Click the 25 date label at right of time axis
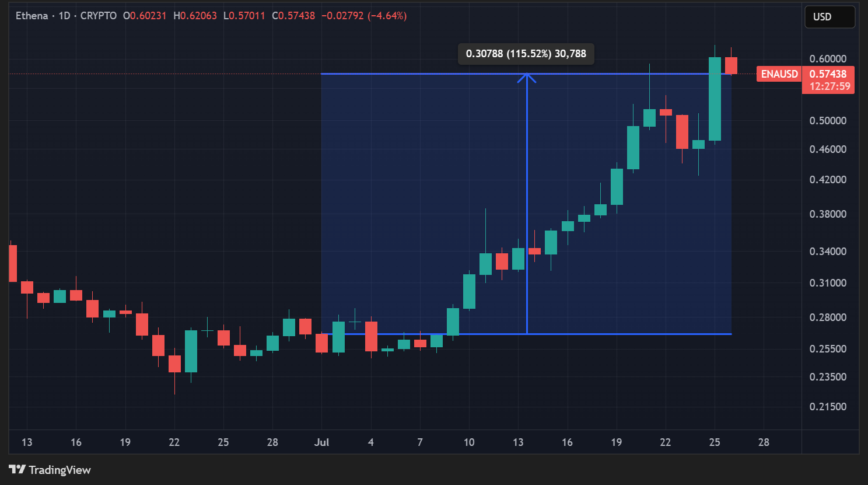This screenshot has height=485, width=868. 715,442
